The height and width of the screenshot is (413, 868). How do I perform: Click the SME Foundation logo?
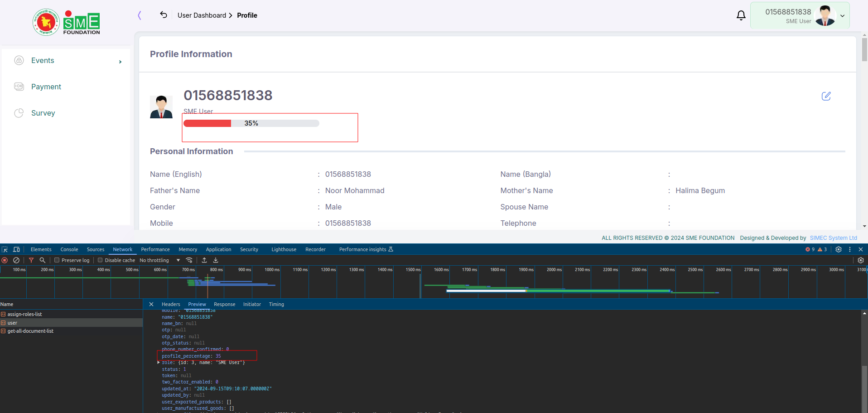coord(66,22)
